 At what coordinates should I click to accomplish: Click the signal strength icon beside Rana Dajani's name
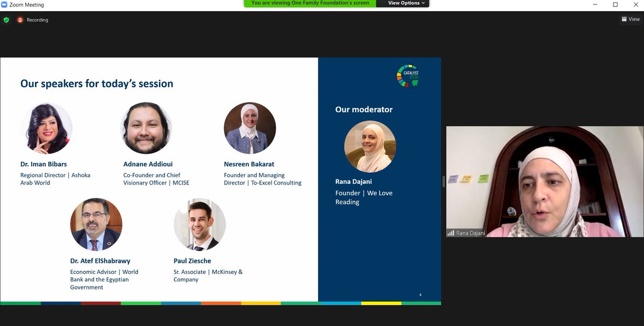point(451,233)
